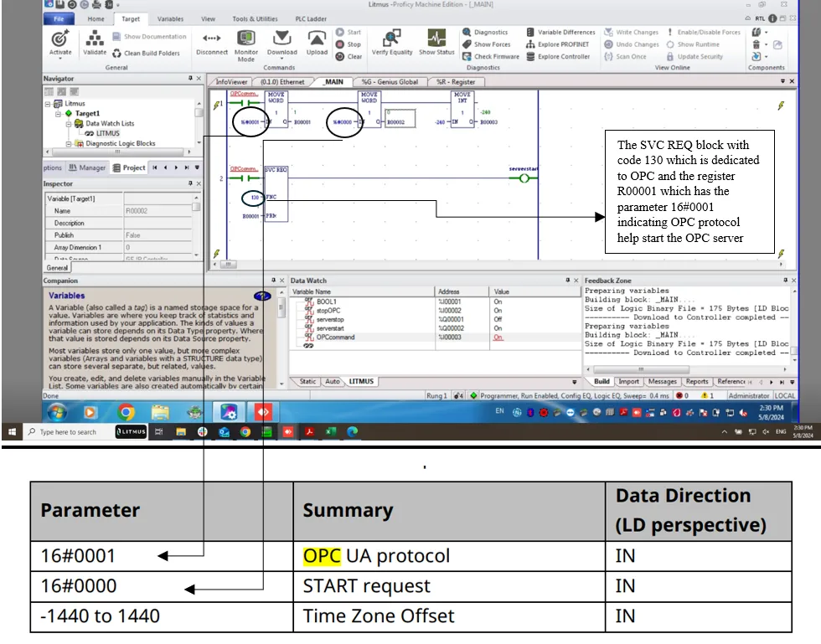The width and height of the screenshot is (821, 644).
Task: Click the Download to controller icon
Action: tap(282, 43)
